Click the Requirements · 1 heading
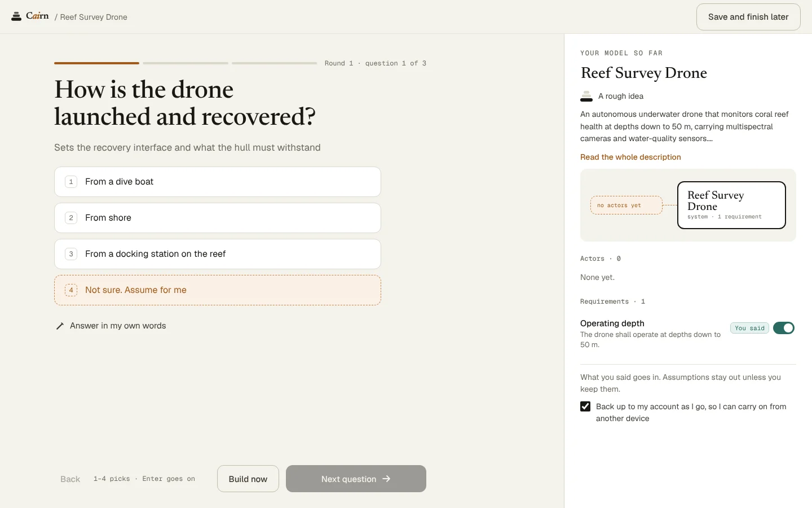Screen dimensions: 812x508 [612, 301]
